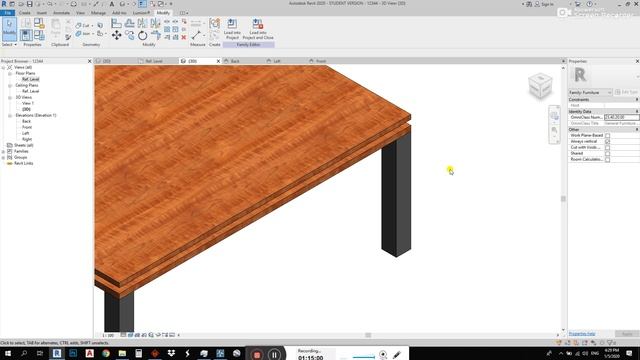This screenshot has height=360, width=640.
Task: Switch to the Ref. Level view tab
Action: [x=154, y=61]
